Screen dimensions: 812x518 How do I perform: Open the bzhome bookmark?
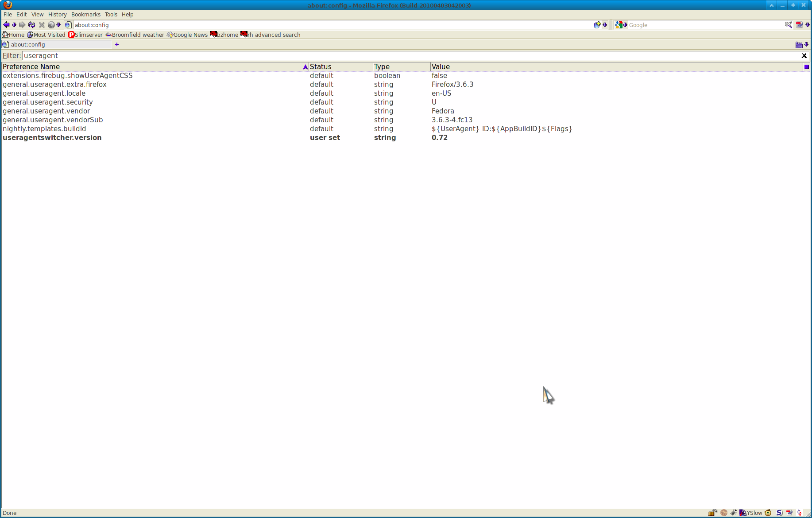coord(224,35)
